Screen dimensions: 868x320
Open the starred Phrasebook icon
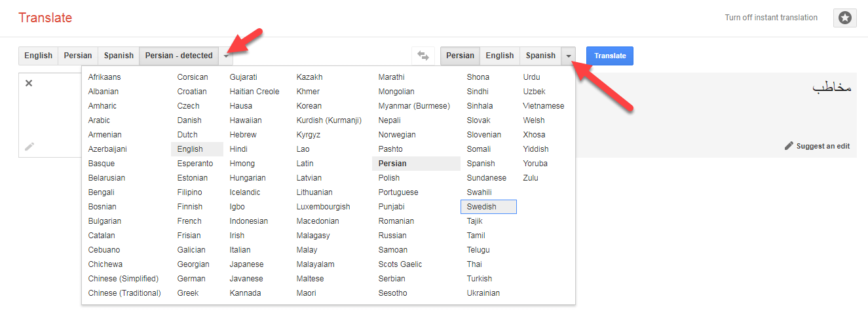[844, 18]
